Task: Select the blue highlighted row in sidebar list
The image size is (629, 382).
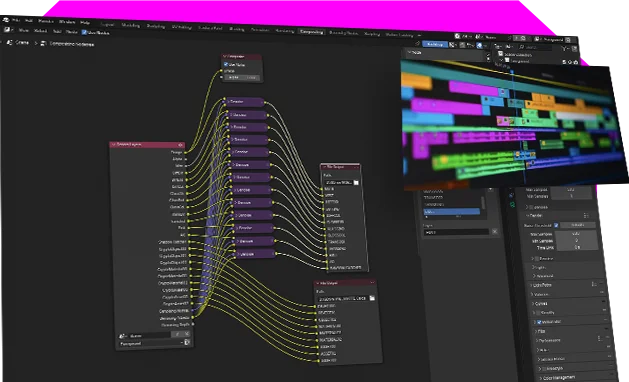Action: coord(452,211)
